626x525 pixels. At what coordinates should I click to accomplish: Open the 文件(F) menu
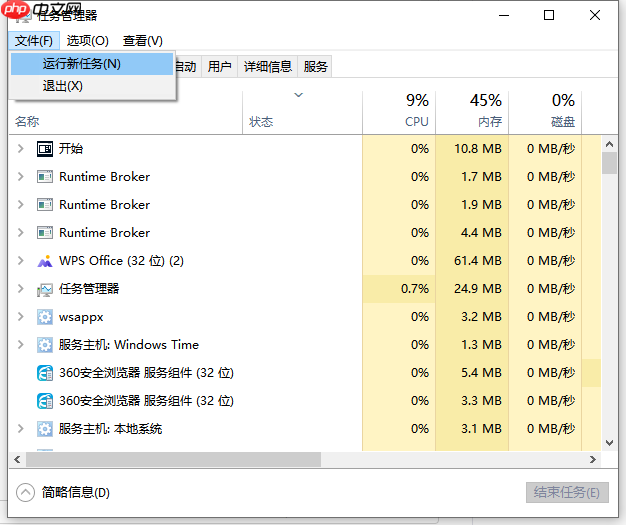34,41
